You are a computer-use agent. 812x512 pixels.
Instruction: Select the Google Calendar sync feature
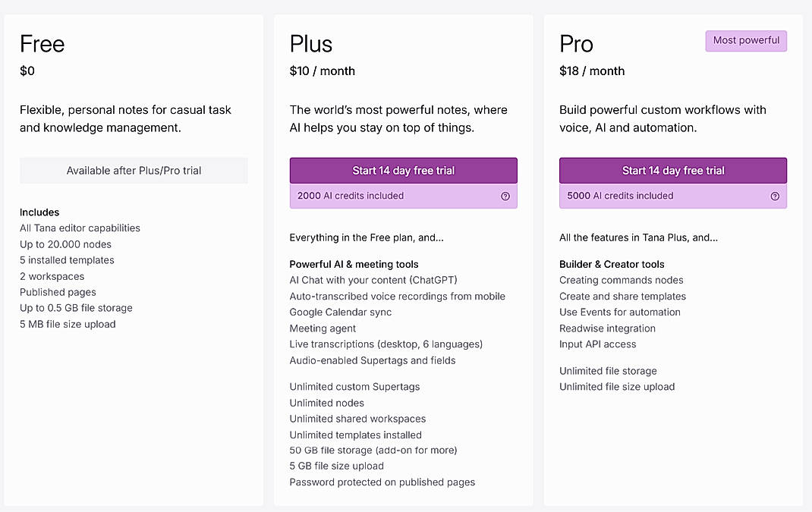coord(340,312)
